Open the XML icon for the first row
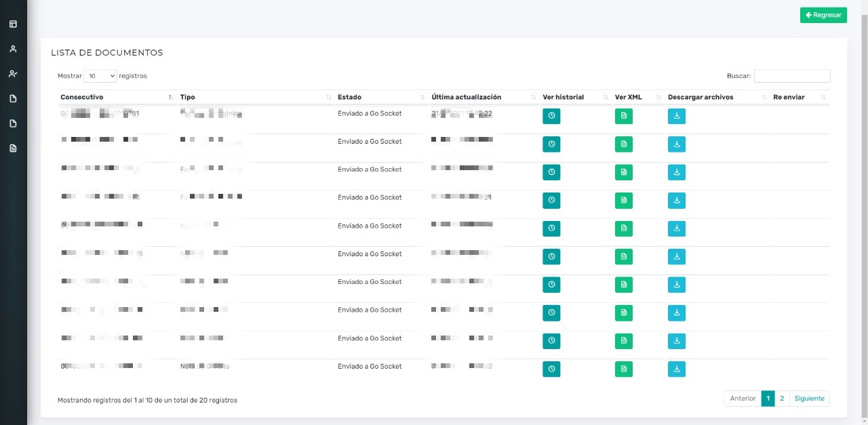 pos(624,116)
